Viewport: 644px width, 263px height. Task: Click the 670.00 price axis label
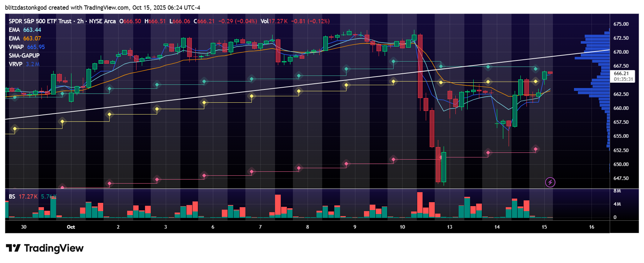[621, 52]
